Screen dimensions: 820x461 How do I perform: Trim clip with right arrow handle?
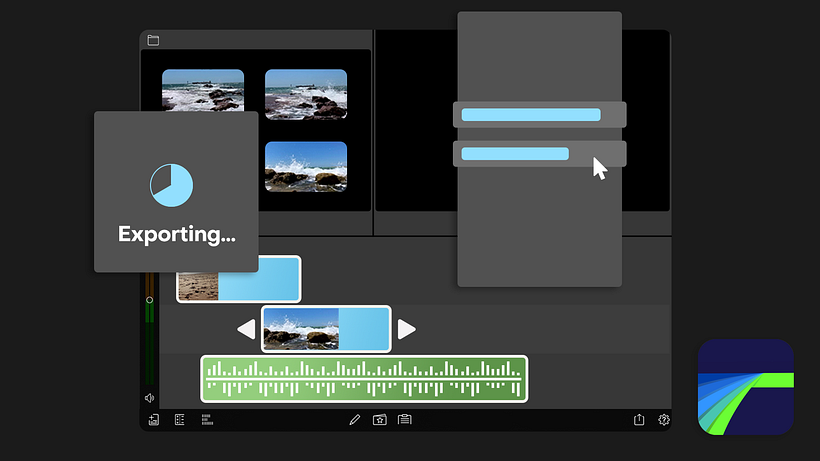pyautogui.click(x=406, y=329)
